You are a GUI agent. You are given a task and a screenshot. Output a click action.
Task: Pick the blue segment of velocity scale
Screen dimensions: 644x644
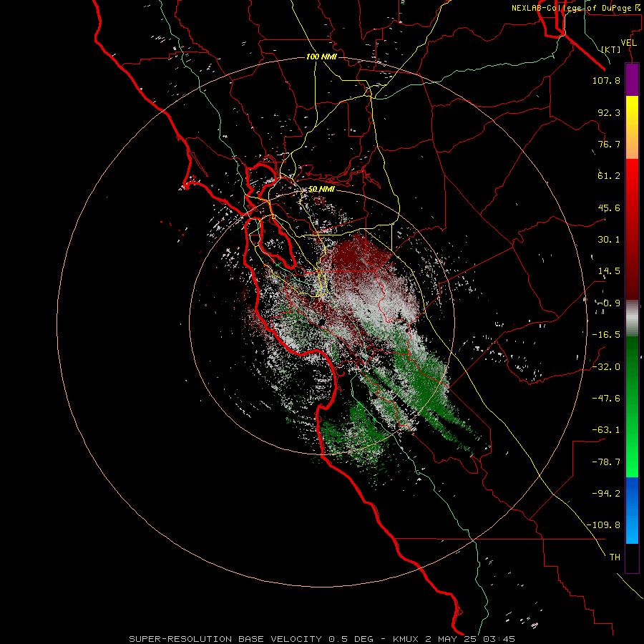click(632, 510)
